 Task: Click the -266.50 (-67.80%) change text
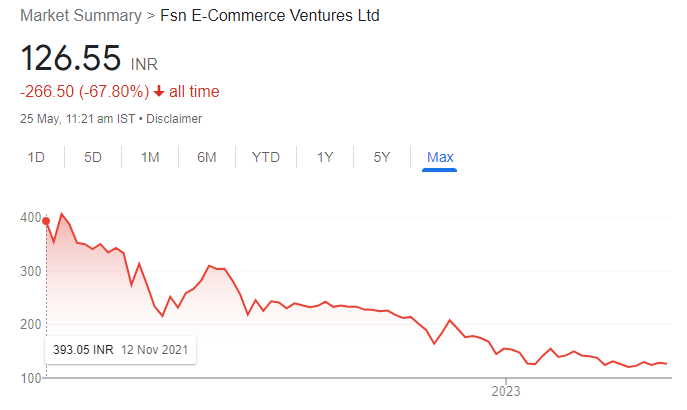tap(85, 92)
